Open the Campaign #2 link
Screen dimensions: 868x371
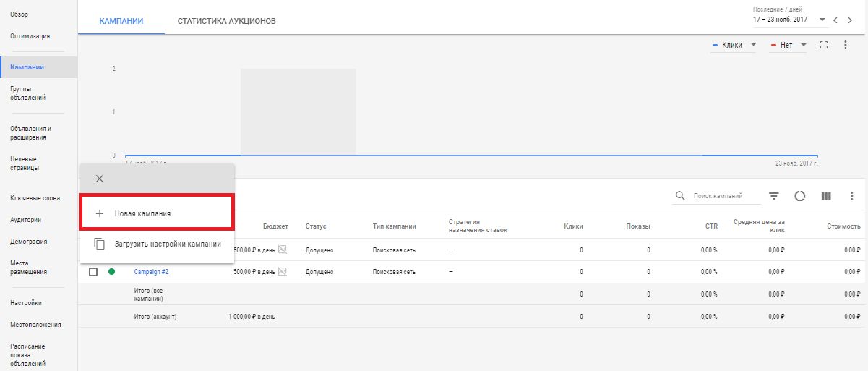[x=150, y=272]
